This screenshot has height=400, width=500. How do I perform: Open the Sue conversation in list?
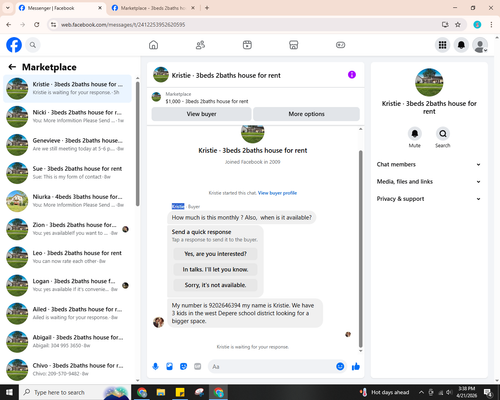(x=67, y=173)
